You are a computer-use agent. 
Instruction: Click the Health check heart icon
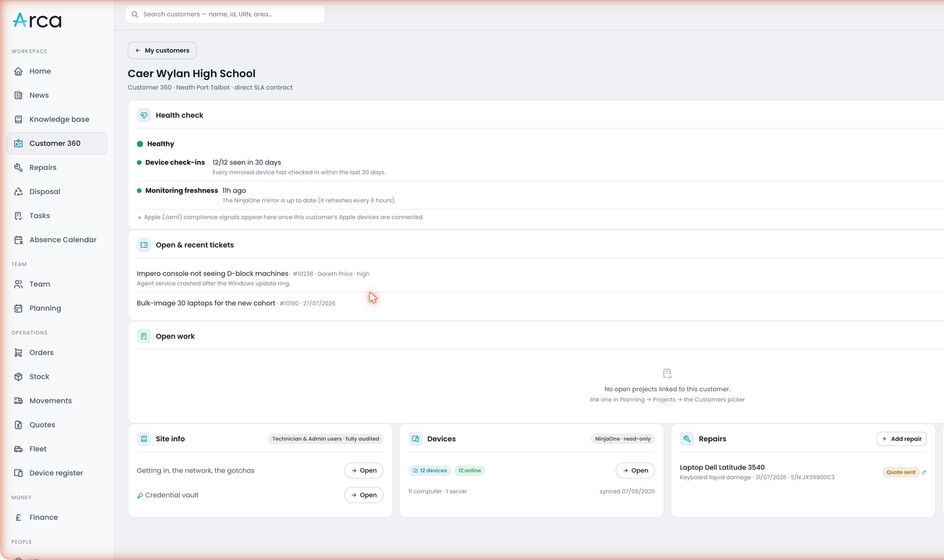[144, 115]
